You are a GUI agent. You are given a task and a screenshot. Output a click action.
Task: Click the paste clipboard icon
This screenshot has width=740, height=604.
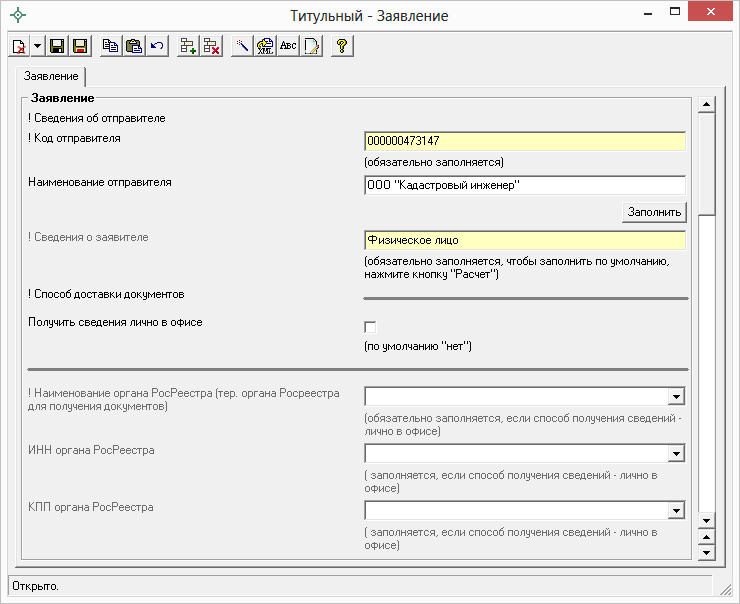click(x=134, y=46)
